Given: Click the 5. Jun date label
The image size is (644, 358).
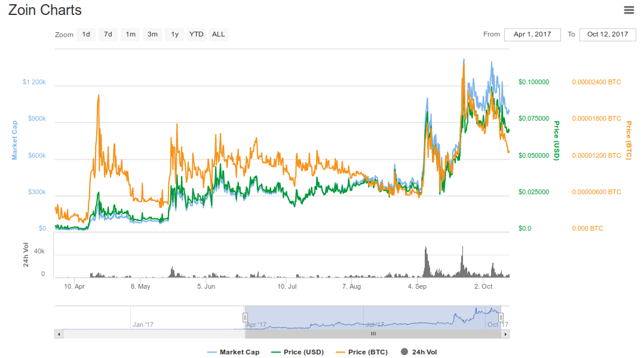Looking at the screenshot, I should coord(206,286).
